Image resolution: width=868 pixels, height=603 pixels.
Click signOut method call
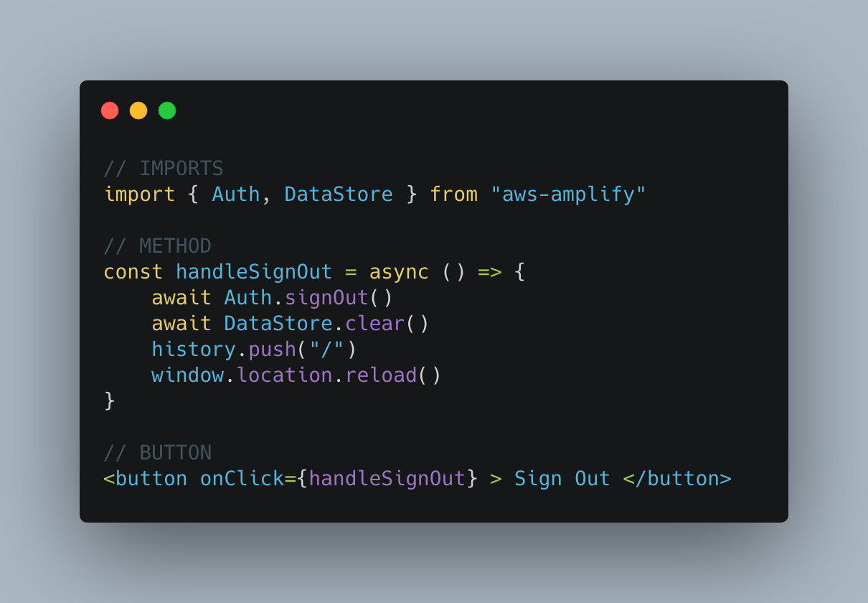326,298
